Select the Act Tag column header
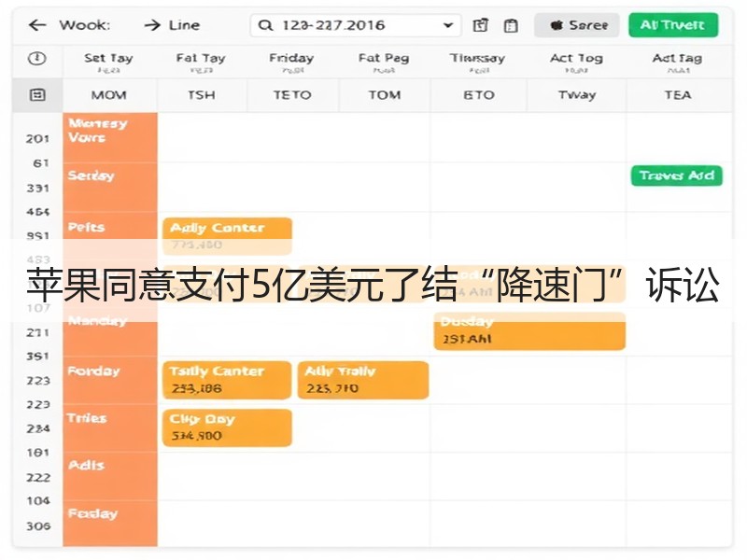This screenshot has height=560, width=747. tap(678, 62)
